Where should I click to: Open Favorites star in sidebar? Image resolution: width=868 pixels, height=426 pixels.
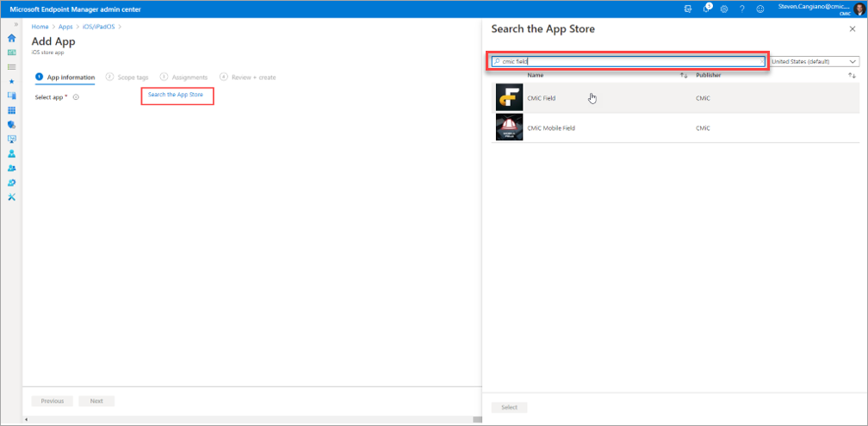tap(12, 81)
